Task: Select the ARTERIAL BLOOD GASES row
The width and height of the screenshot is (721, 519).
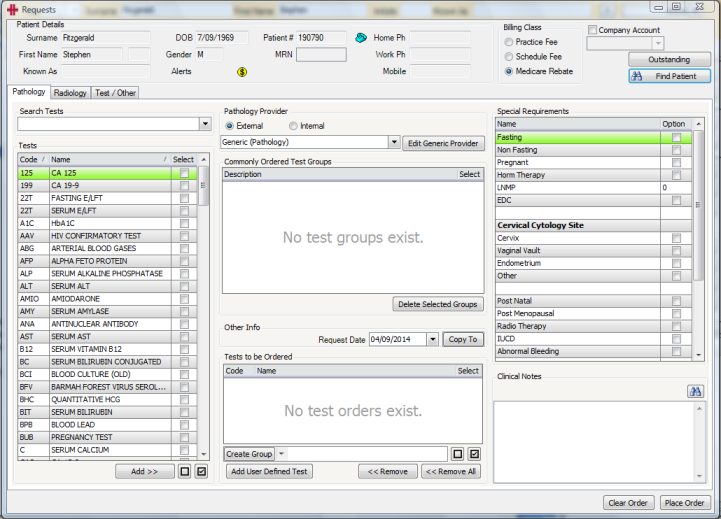Action: [107, 248]
